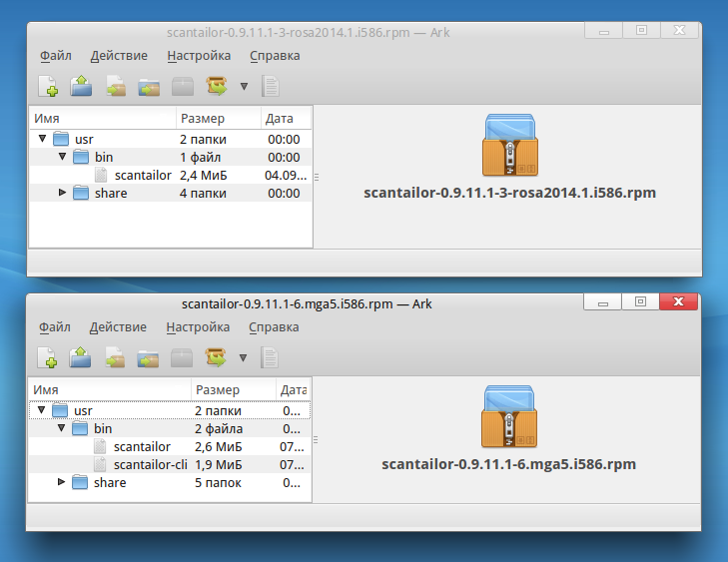Click bold scantailor-0.9.11.1-3-rosa2014.1.i586.rpm label

coord(509,193)
